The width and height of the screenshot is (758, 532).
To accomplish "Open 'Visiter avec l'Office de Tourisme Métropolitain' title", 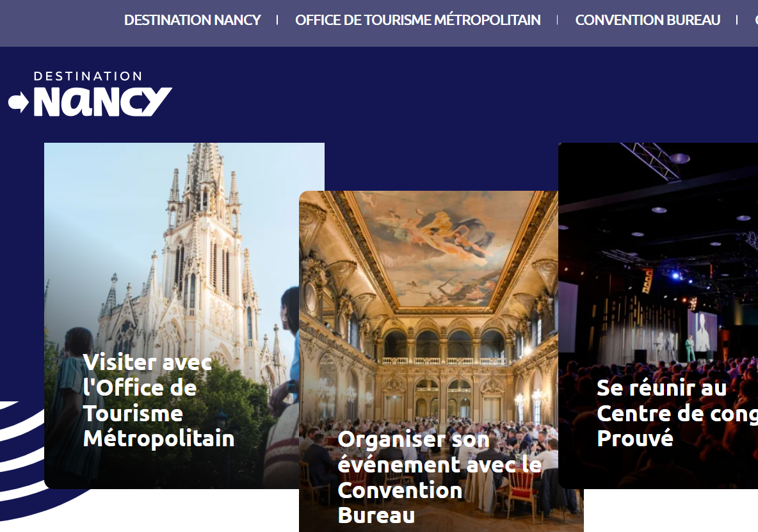I will 159,401.
